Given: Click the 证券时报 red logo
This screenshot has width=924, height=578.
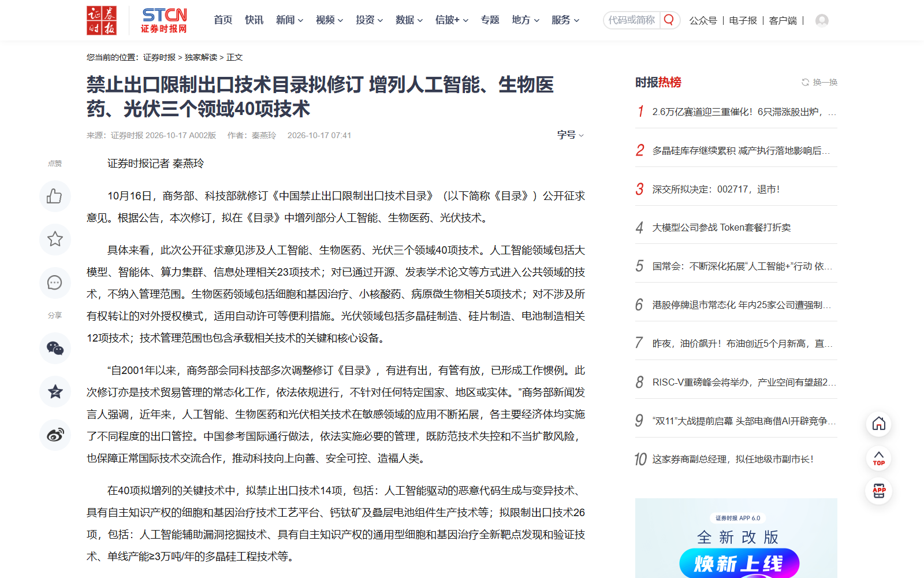Looking at the screenshot, I should 102,21.
